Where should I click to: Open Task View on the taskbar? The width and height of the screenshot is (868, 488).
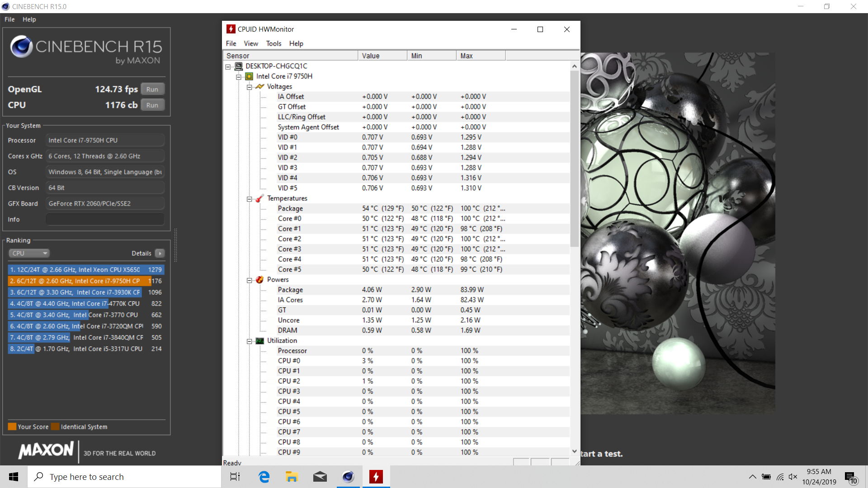coord(235,477)
